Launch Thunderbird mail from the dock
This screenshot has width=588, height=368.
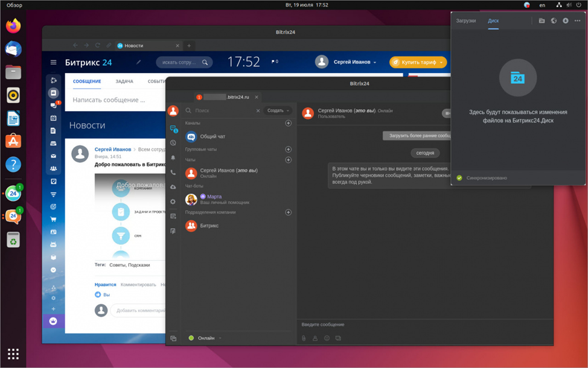coord(13,49)
